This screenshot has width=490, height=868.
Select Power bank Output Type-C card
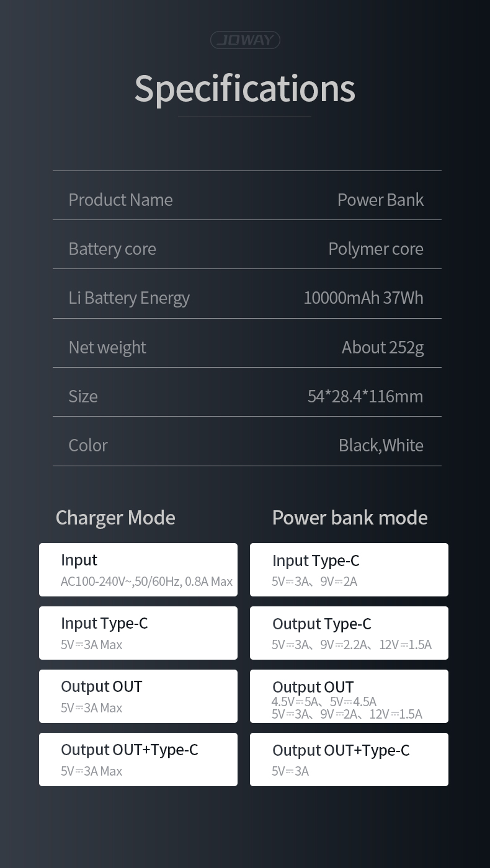tap(349, 633)
